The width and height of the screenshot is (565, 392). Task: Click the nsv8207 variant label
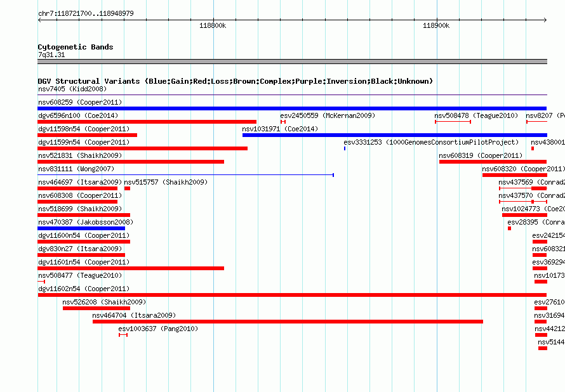pyautogui.click(x=545, y=115)
